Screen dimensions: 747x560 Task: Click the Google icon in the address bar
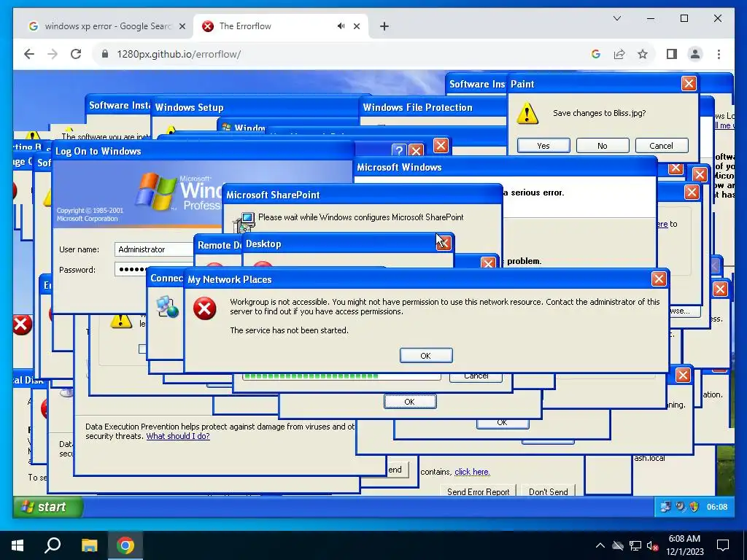(595, 54)
